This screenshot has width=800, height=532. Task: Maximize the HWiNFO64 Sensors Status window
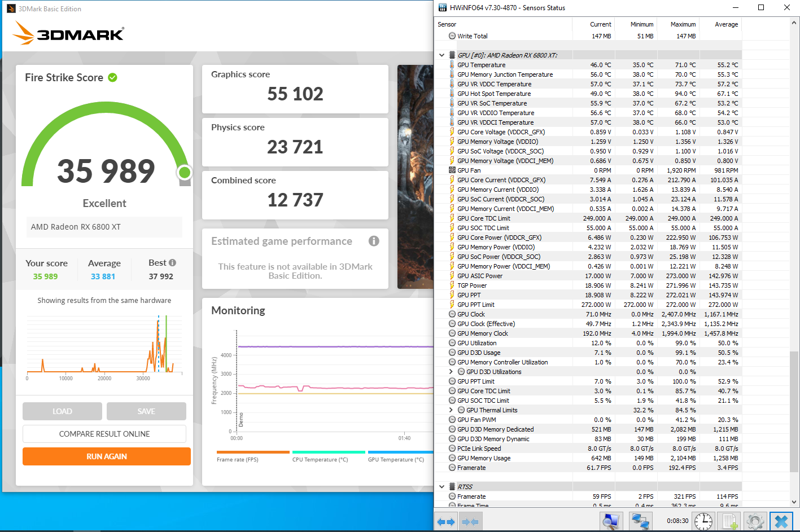760,8
